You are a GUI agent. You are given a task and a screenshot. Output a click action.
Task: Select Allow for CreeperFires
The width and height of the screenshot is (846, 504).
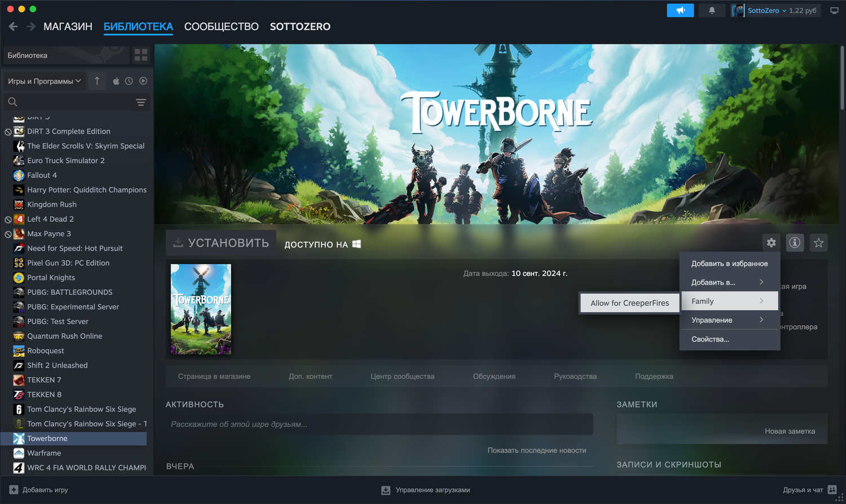click(x=629, y=303)
